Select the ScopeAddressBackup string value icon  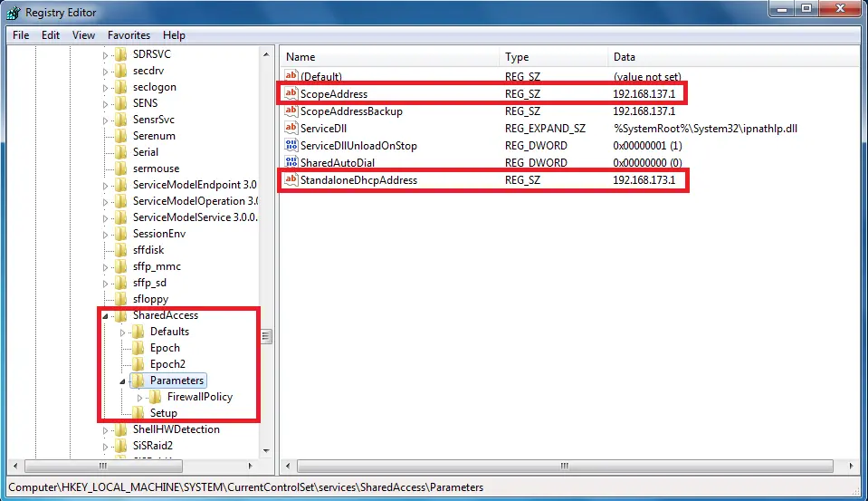[x=291, y=111]
